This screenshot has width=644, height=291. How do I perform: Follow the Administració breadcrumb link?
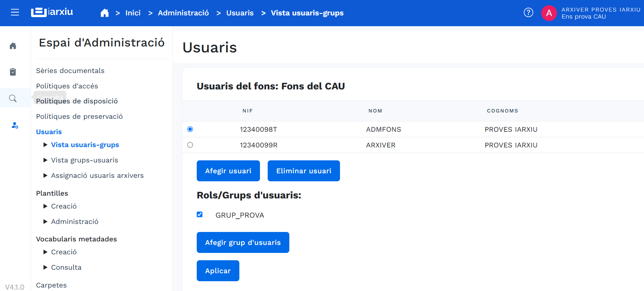(x=183, y=13)
